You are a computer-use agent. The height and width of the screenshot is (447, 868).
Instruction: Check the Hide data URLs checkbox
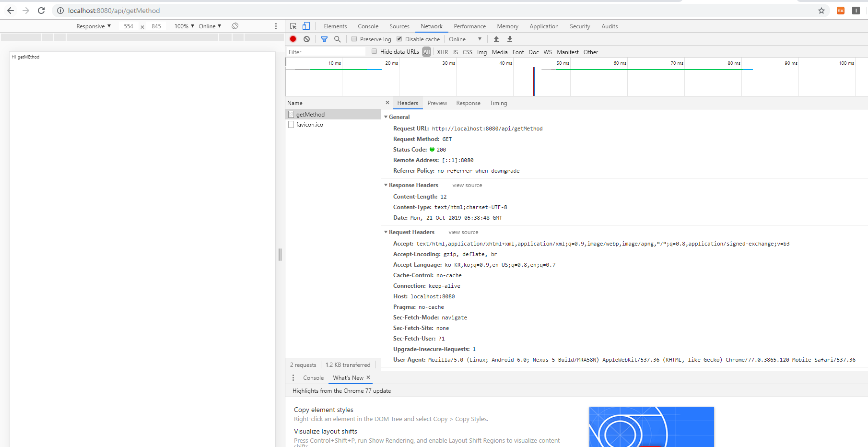tap(374, 51)
